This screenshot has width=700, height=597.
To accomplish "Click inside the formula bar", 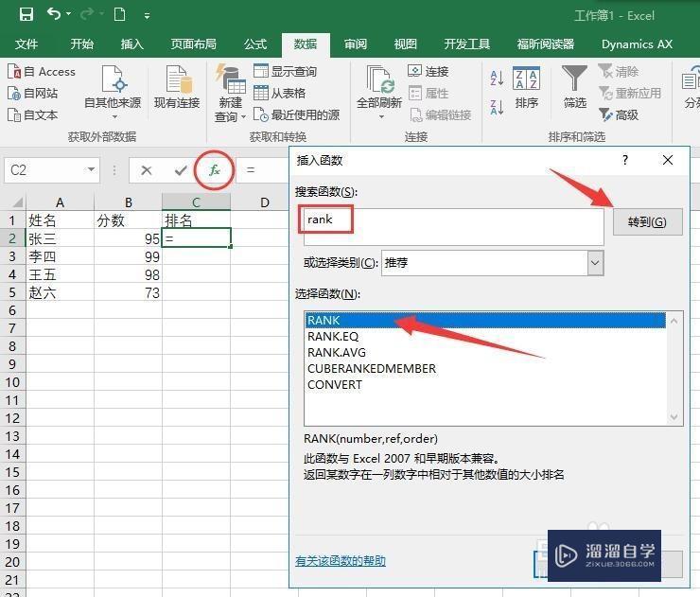I will (x=263, y=170).
